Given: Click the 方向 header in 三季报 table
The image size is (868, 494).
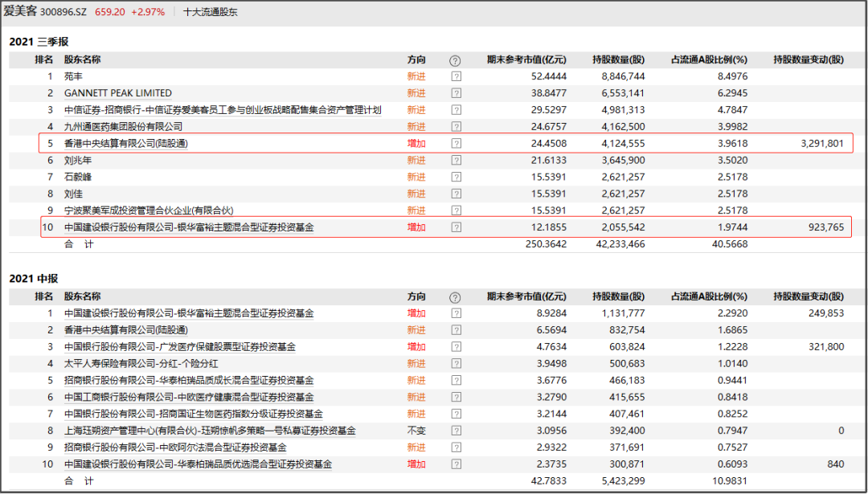Looking at the screenshot, I should click(416, 59).
